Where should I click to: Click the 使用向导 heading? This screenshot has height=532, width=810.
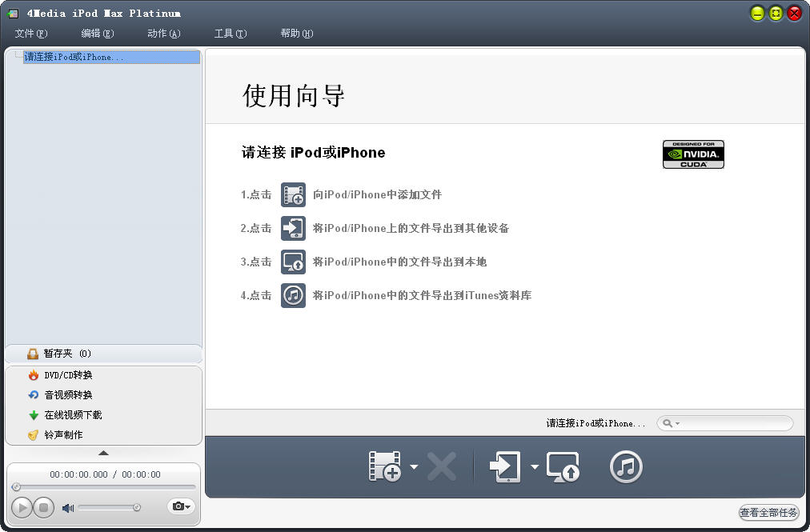coord(294,96)
